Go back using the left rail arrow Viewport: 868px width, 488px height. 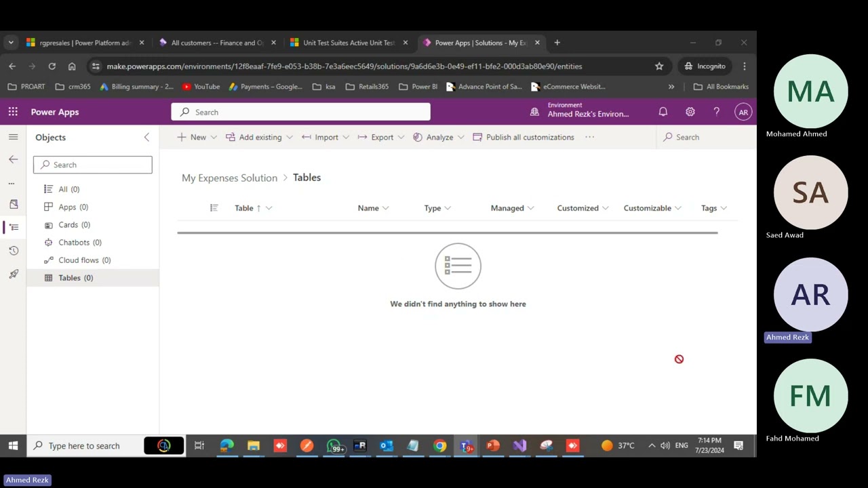[x=13, y=159]
